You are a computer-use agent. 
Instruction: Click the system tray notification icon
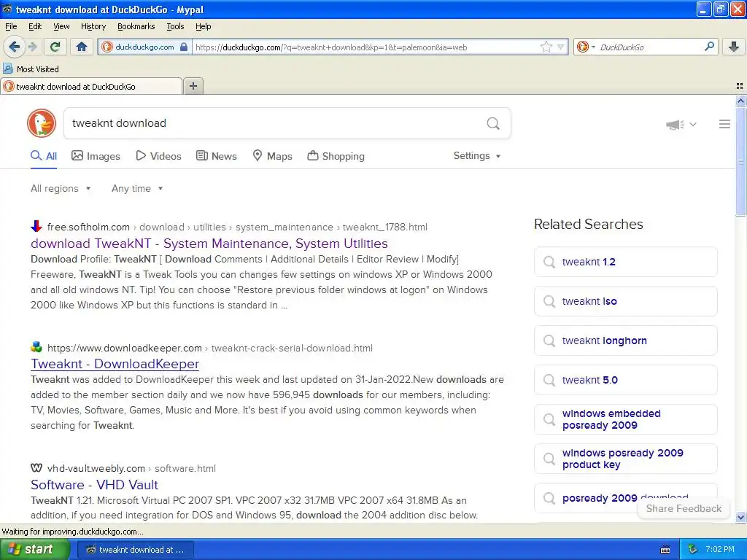coord(693,550)
